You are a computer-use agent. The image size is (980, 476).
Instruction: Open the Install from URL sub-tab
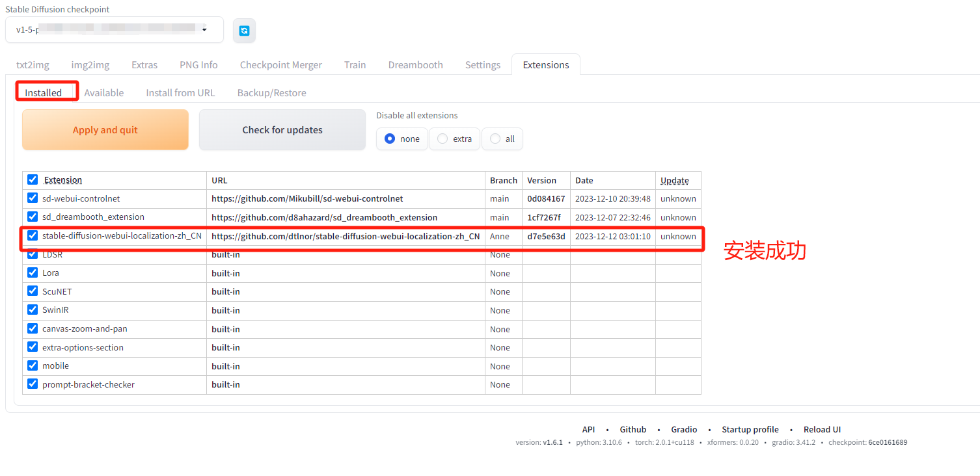point(180,92)
